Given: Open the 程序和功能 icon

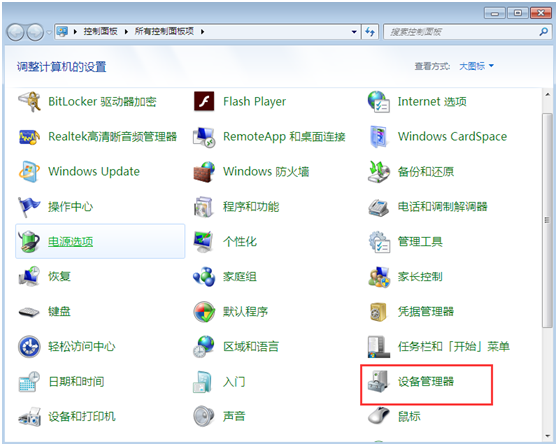Looking at the screenshot, I should [204, 206].
